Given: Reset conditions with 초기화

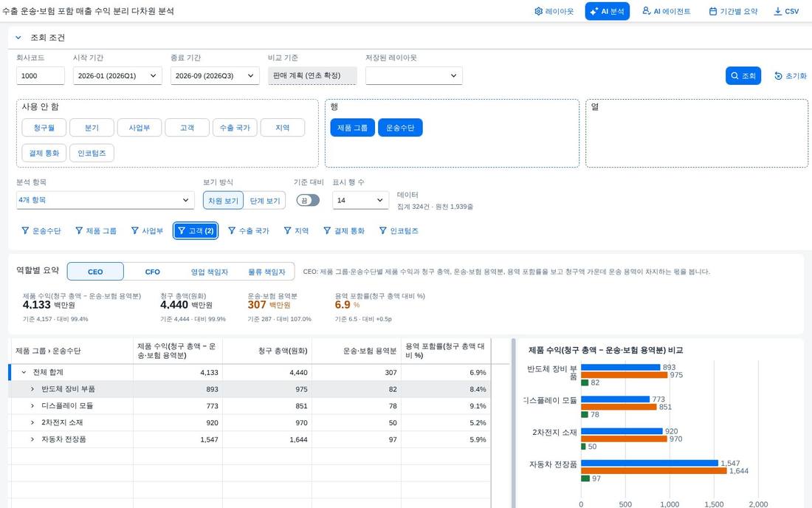Looking at the screenshot, I should point(791,75).
